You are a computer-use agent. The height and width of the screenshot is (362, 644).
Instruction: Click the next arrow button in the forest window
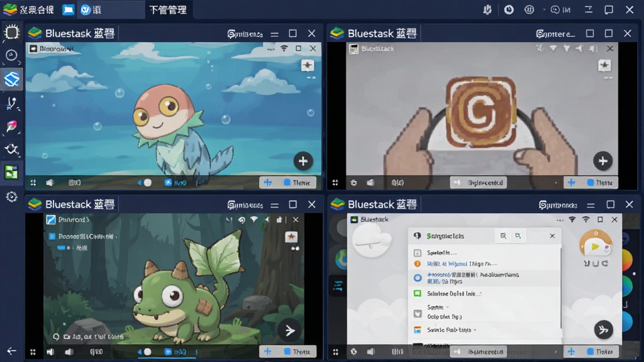pos(289,330)
